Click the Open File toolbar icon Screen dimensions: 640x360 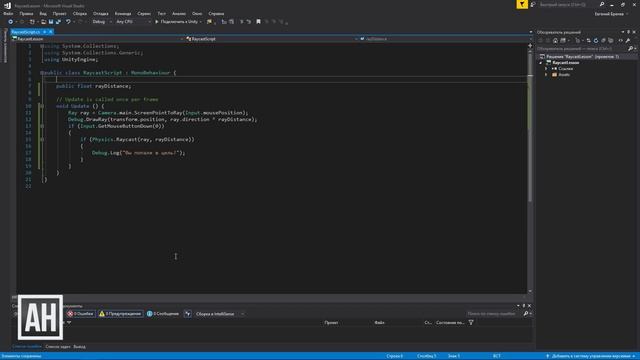tap(43, 22)
